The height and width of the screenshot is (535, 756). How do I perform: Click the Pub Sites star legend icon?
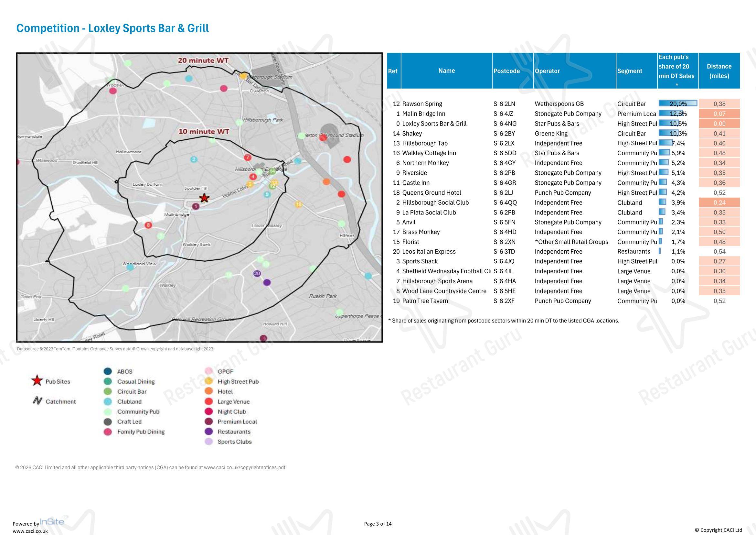(x=37, y=381)
